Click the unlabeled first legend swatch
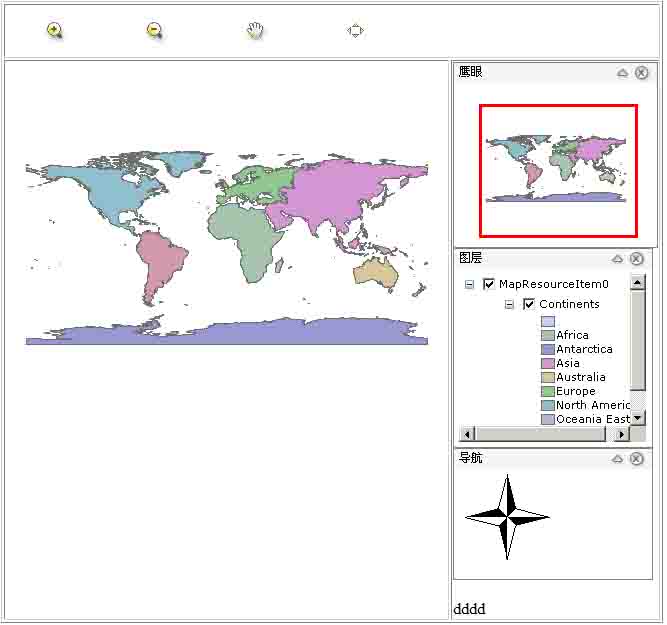The width and height of the screenshot is (667, 625). pyautogui.click(x=548, y=322)
